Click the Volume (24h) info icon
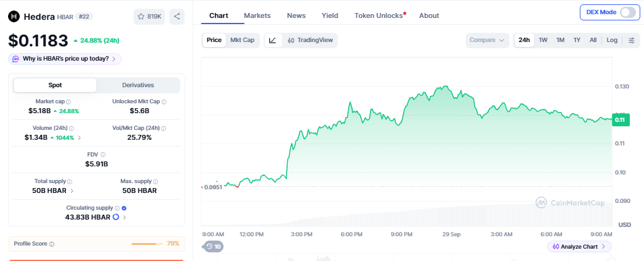The width and height of the screenshot is (644, 261). pyautogui.click(x=72, y=129)
